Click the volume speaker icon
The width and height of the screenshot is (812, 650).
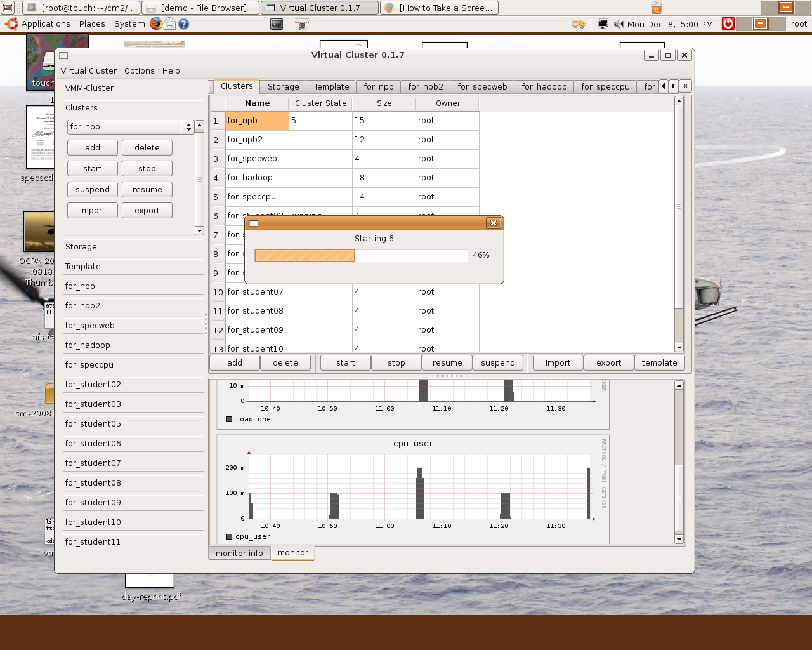(x=619, y=24)
